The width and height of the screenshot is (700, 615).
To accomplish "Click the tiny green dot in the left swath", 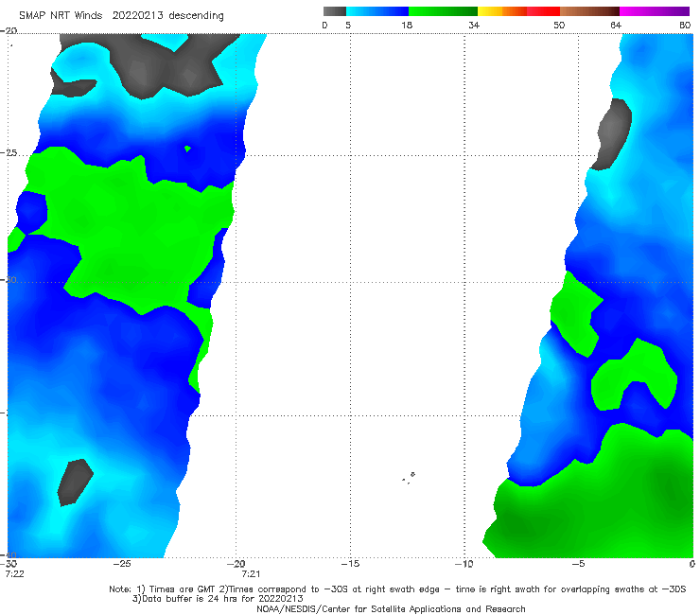I will click(188, 149).
